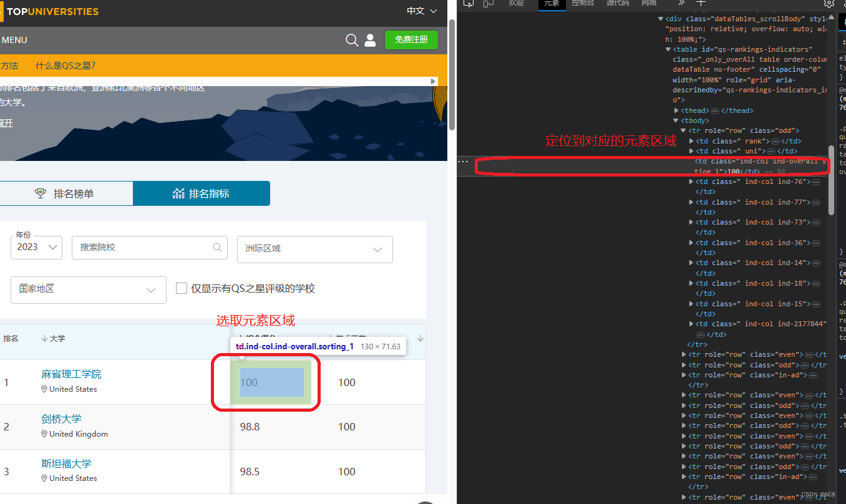Collapse the table qs-rankings-indicators node

coord(669,49)
